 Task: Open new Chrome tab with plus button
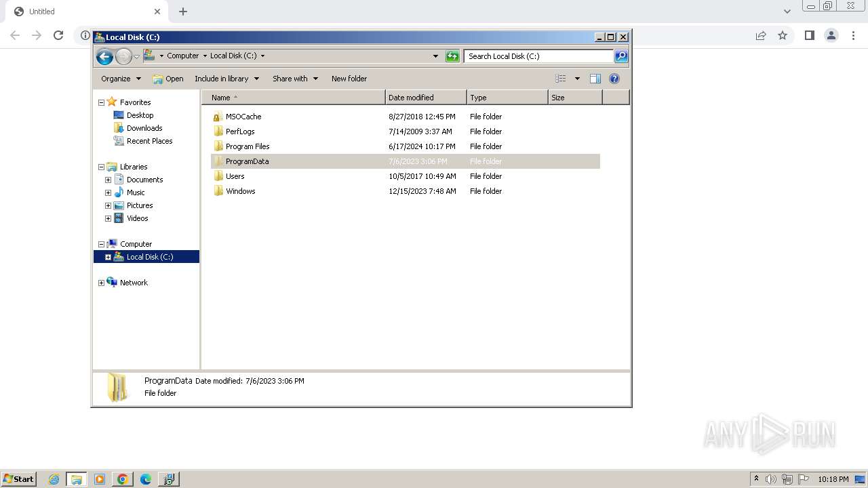183,12
